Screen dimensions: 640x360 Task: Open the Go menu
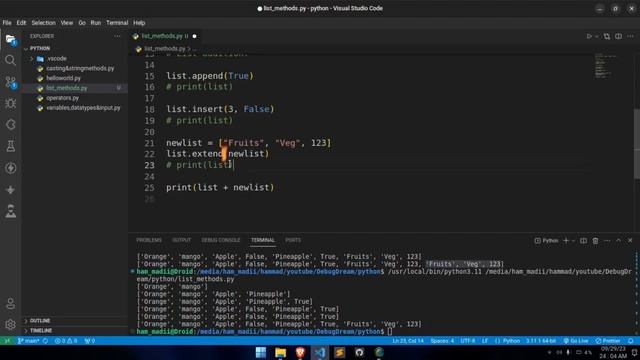(82, 23)
